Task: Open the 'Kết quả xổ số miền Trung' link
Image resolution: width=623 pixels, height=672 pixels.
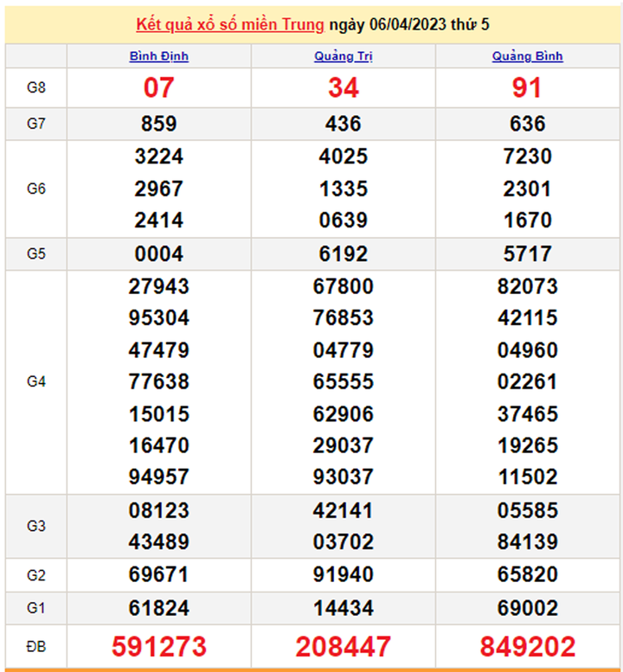Action: tap(229, 24)
